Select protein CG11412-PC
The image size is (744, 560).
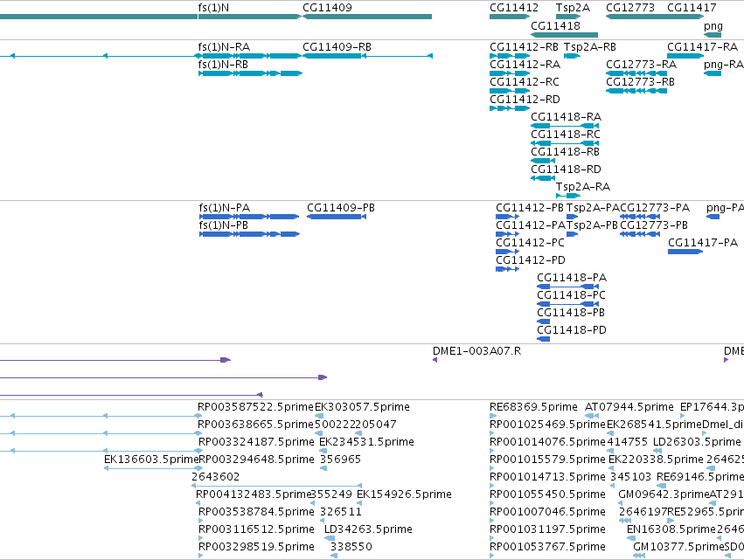[508, 252]
